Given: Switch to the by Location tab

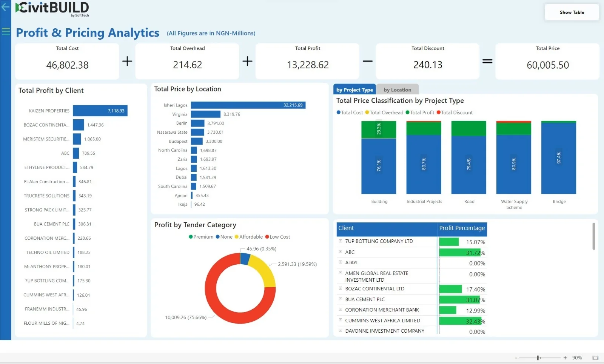Looking at the screenshot, I should [397, 90].
